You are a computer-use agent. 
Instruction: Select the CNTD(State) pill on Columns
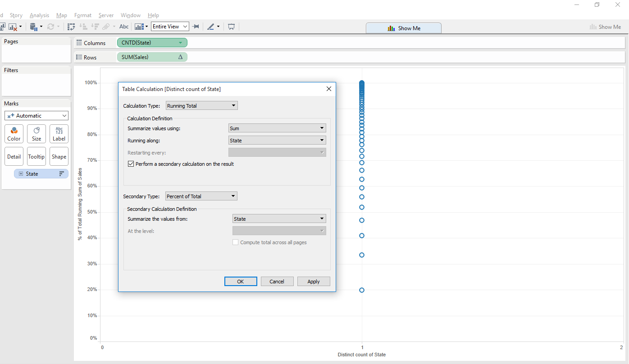tap(152, 43)
